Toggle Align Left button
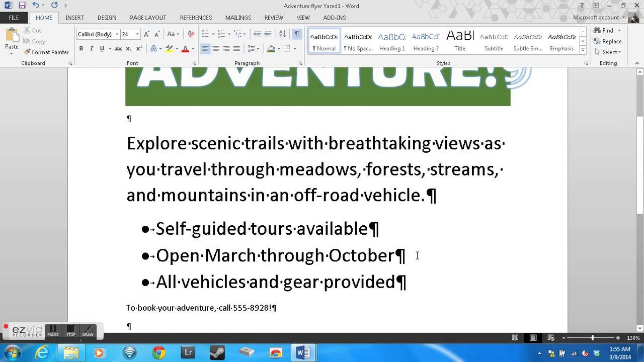The width and height of the screenshot is (644, 362). [x=205, y=49]
